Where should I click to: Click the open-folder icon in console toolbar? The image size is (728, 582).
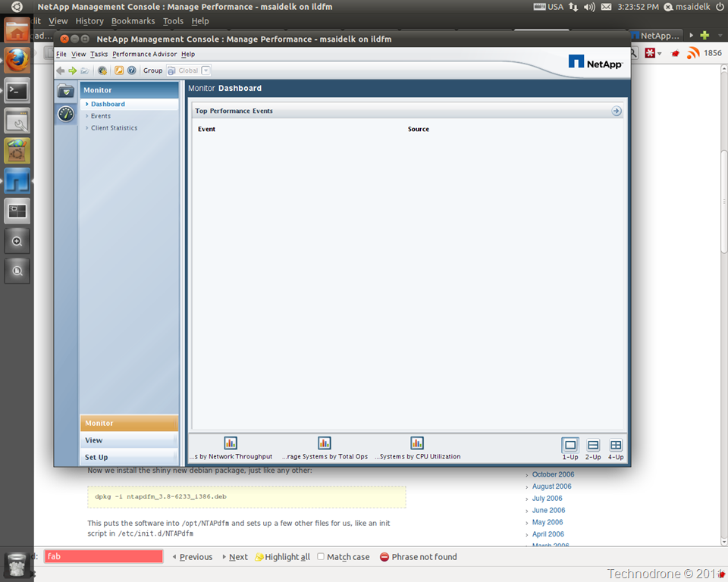[x=84, y=70]
